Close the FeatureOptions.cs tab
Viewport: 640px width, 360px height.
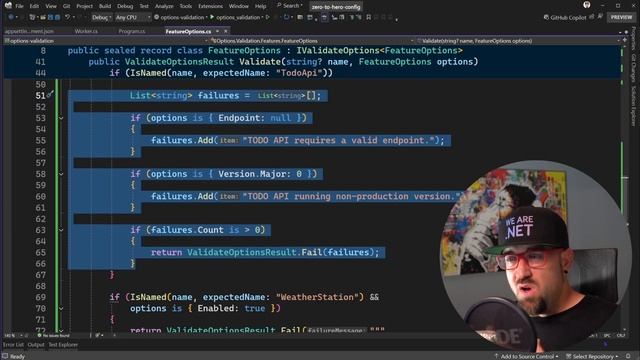pos(225,31)
